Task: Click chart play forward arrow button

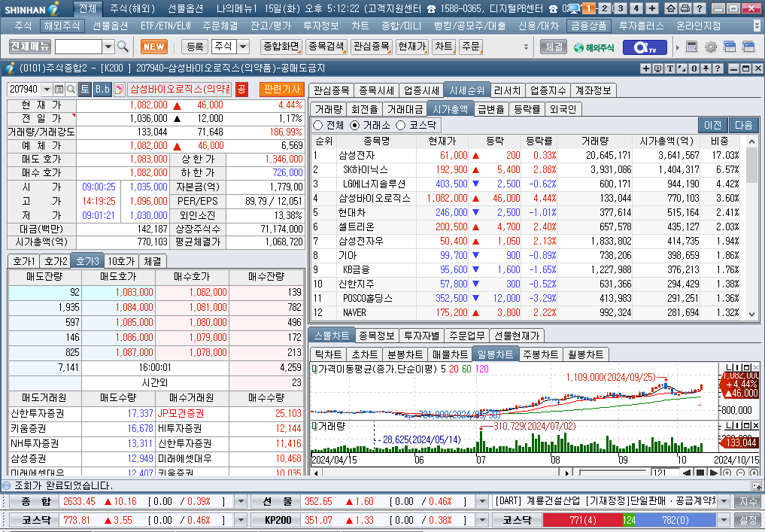Action: point(713,473)
